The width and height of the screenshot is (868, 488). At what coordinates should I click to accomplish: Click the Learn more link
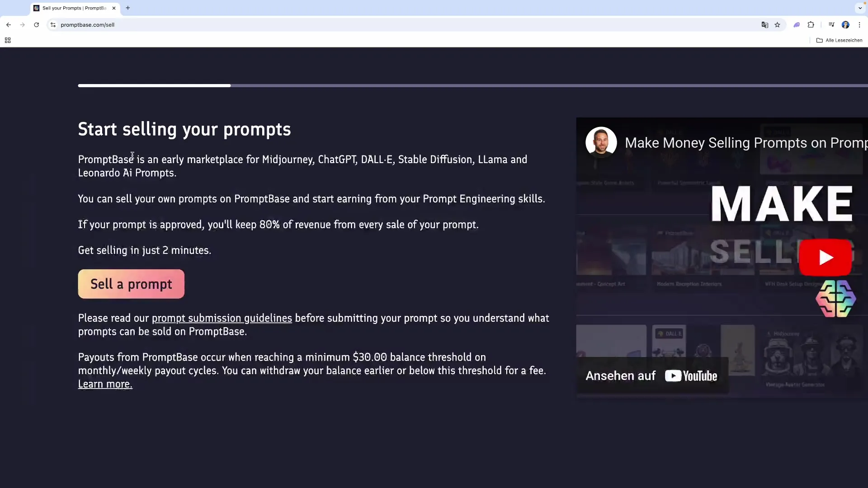pyautogui.click(x=105, y=384)
